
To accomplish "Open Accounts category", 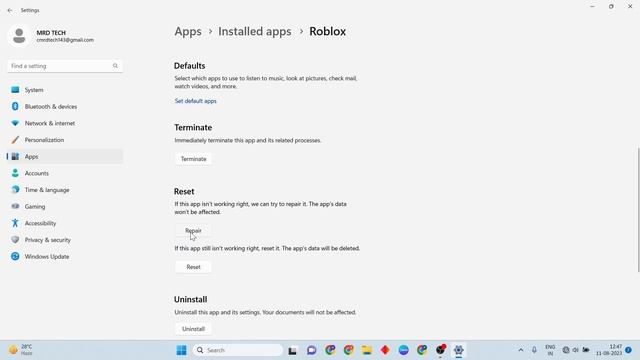I will 64,173.
